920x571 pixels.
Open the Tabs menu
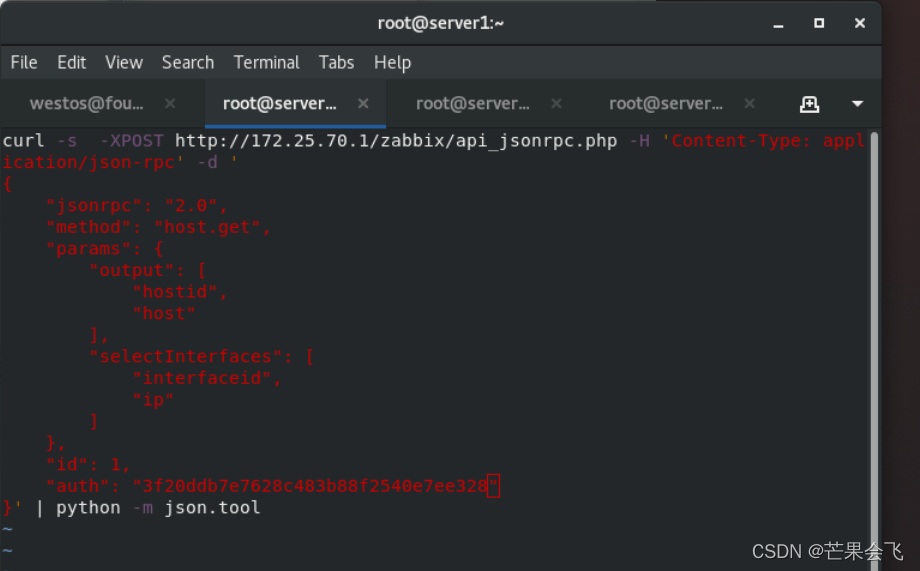(336, 62)
